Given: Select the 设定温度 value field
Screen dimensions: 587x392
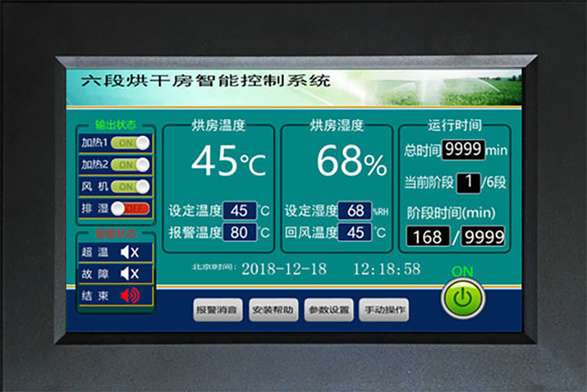Looking at the screenshot, I should [x=239, y=210].
